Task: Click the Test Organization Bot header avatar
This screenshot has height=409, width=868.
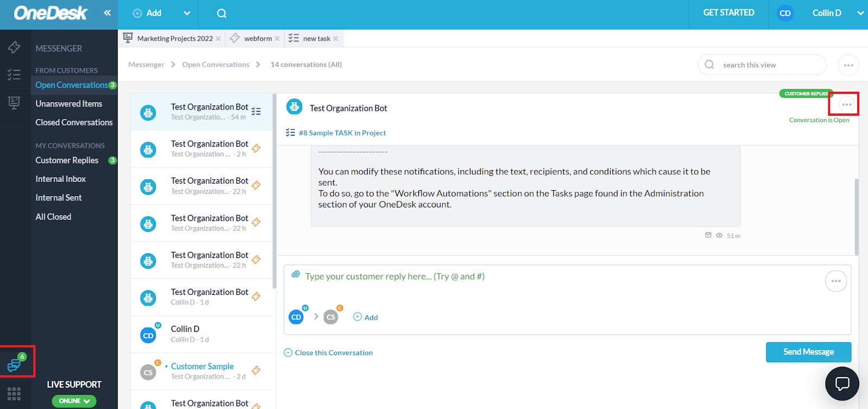Action: coord(294,107)
